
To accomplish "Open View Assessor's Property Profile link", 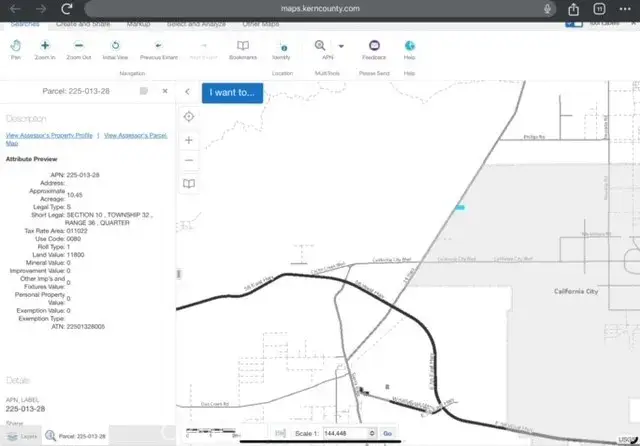I will pos(49,134).
